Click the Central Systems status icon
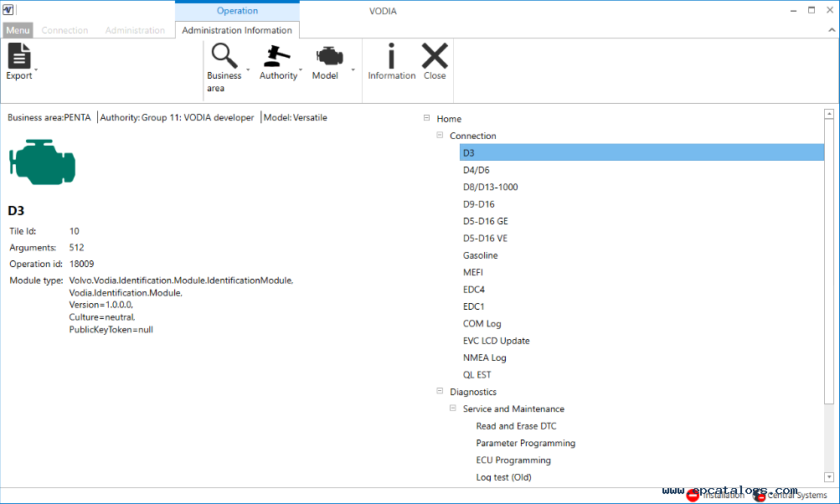 tap(759, 496)
